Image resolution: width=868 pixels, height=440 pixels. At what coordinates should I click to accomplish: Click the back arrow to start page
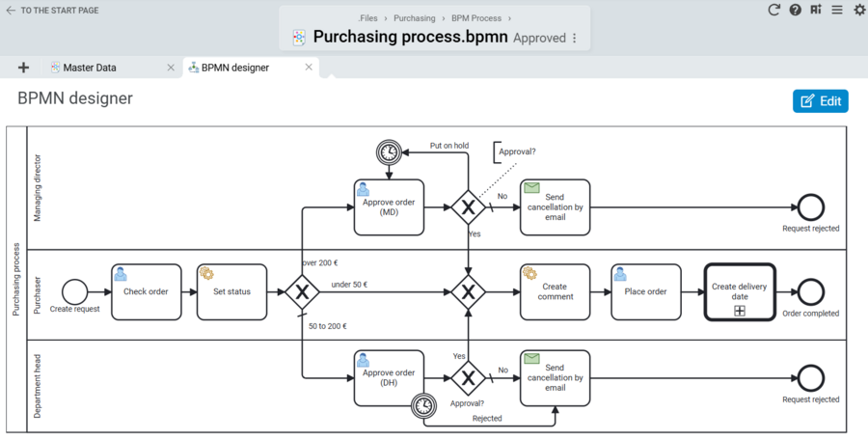pyautogui.click(x=11, y=11)
